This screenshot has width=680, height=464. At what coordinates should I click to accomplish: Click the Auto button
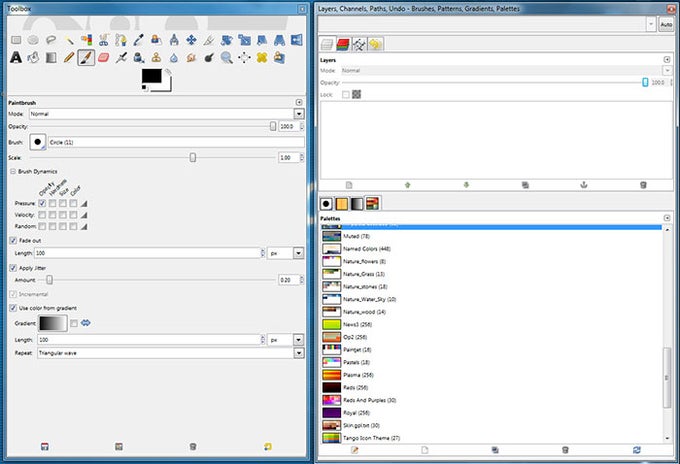pyautogui.click(x=666, y=24)
